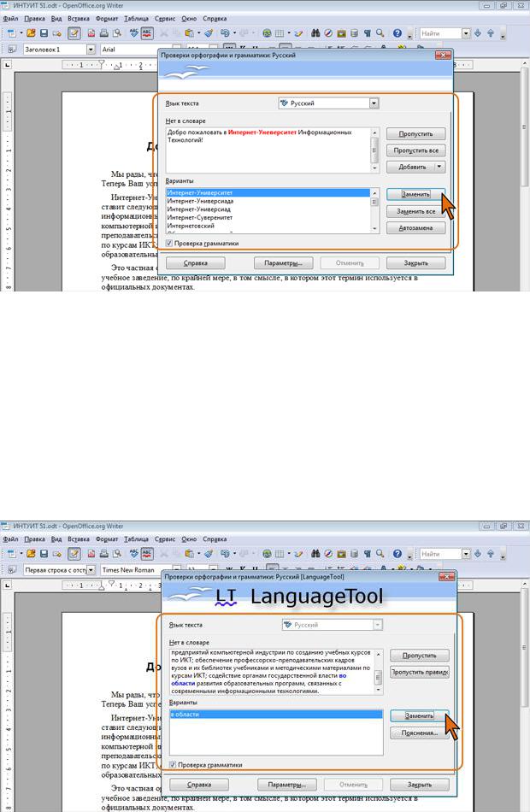
Task: Click Show Draw Functions icon, Times New Roman window
Action: [x=299, y=554]
